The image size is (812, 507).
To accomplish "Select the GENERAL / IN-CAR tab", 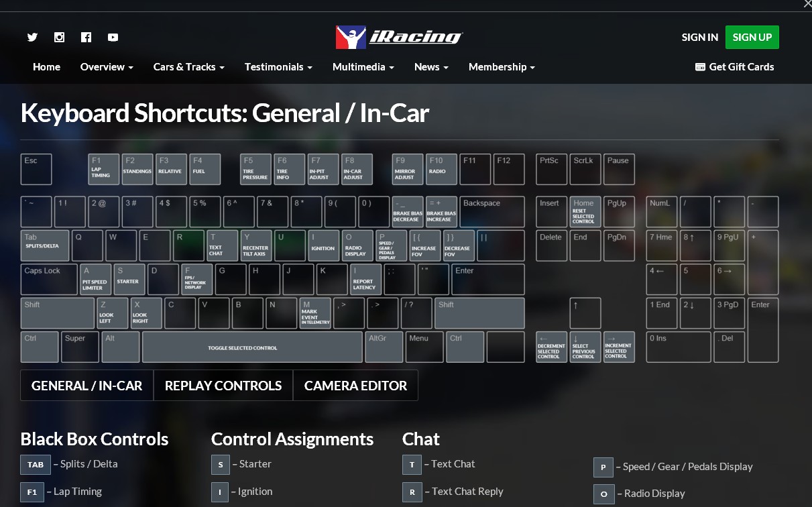I will coord(87,386).
